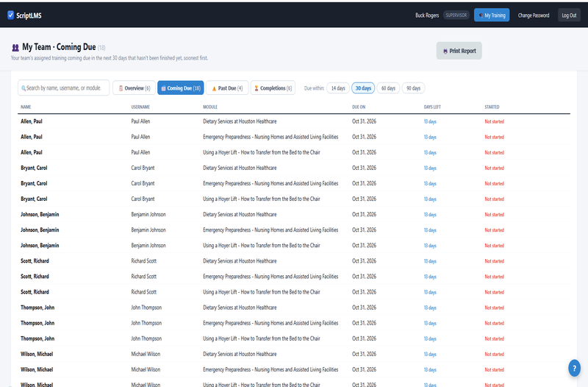Click Richard Scott's Emergency Preparedness module
Viewport: 588px width, 387px height.
coord(270,277)
